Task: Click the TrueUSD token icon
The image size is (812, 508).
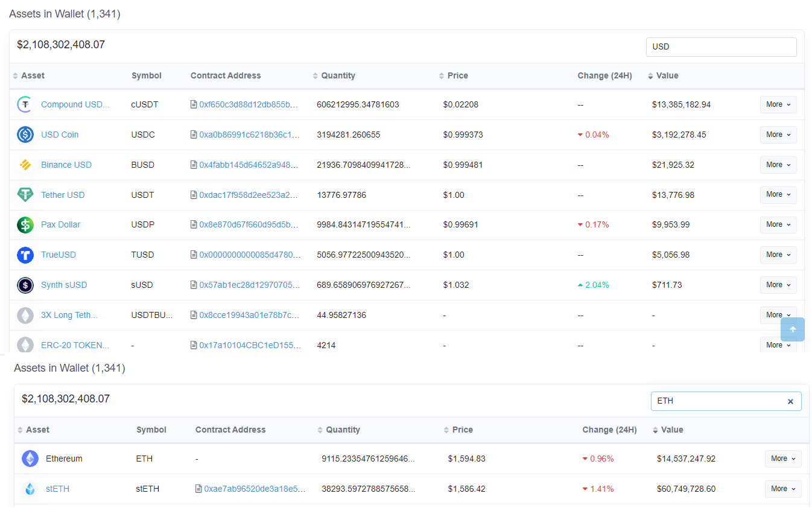Action: click(25, 255)
